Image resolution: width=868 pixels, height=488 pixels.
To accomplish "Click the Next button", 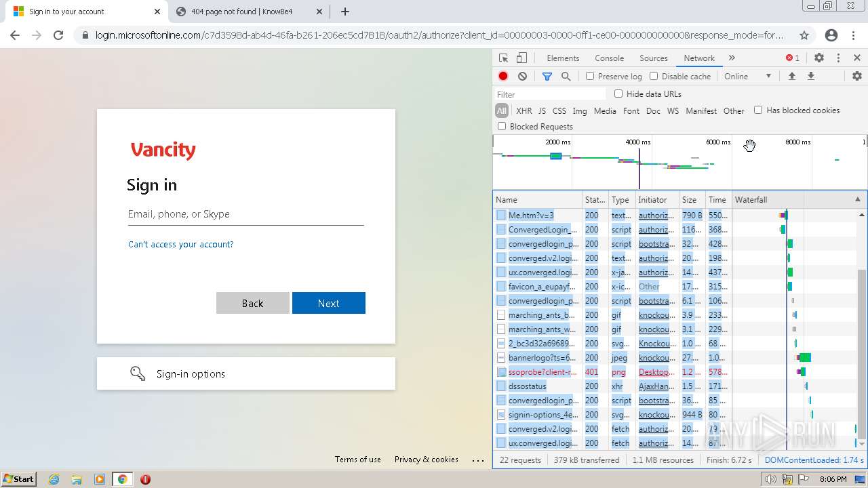I will pyautogui.click(x=329, y=303).
